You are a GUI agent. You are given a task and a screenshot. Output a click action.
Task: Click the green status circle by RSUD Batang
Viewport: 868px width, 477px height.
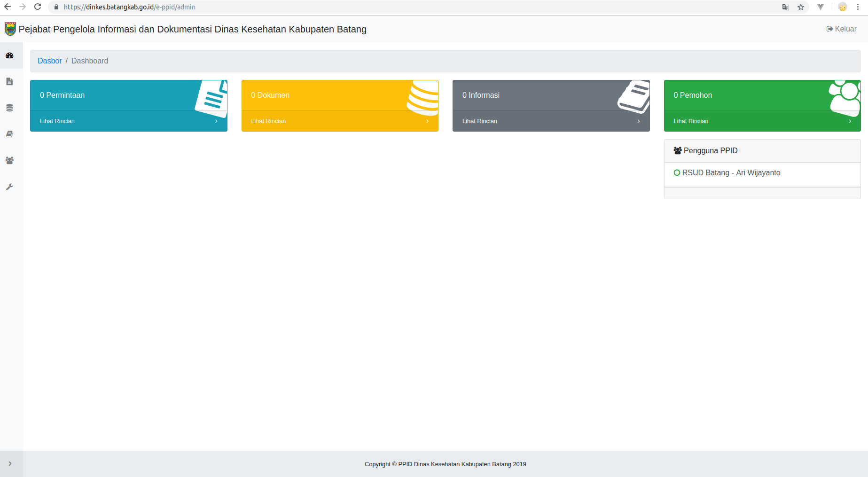coord(677,173)
